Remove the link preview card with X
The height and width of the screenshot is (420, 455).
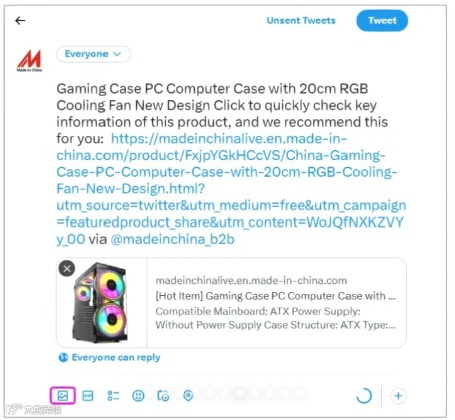(67, 269)
